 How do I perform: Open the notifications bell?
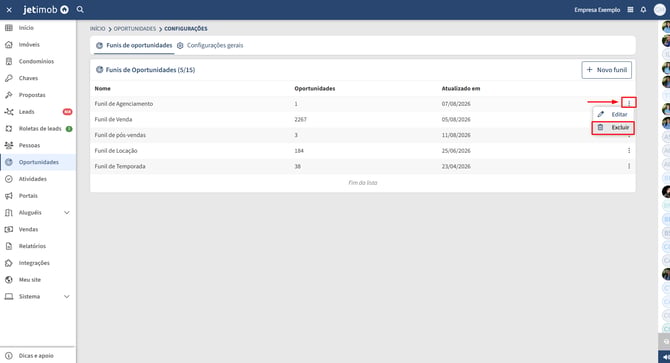(643, 9)
